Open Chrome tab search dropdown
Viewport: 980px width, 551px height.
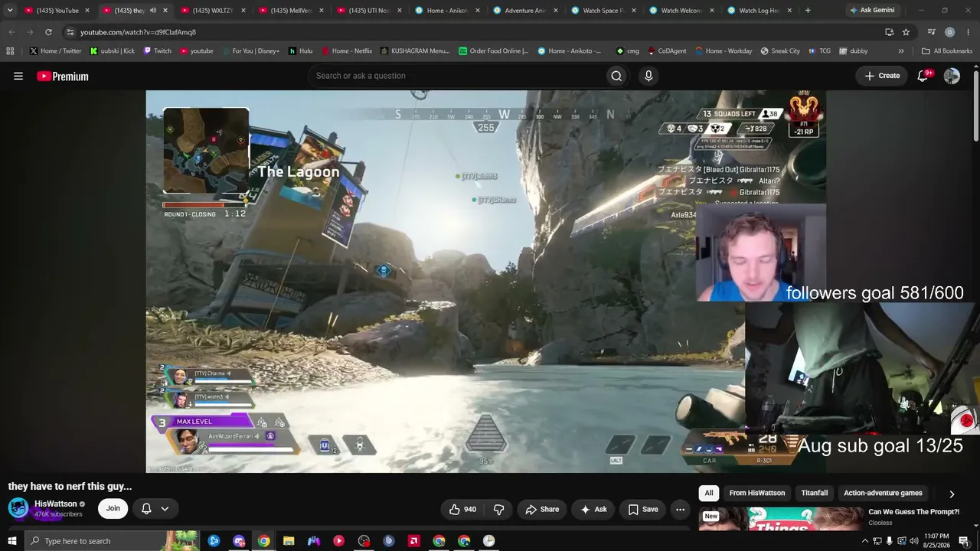[x=10, y=11]
